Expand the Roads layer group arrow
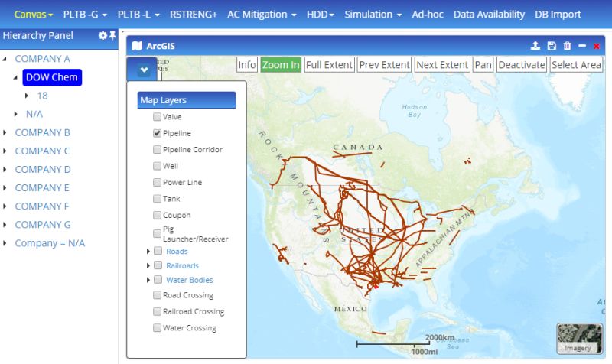This screenshot has height=364, width=612. coord(148,252)
